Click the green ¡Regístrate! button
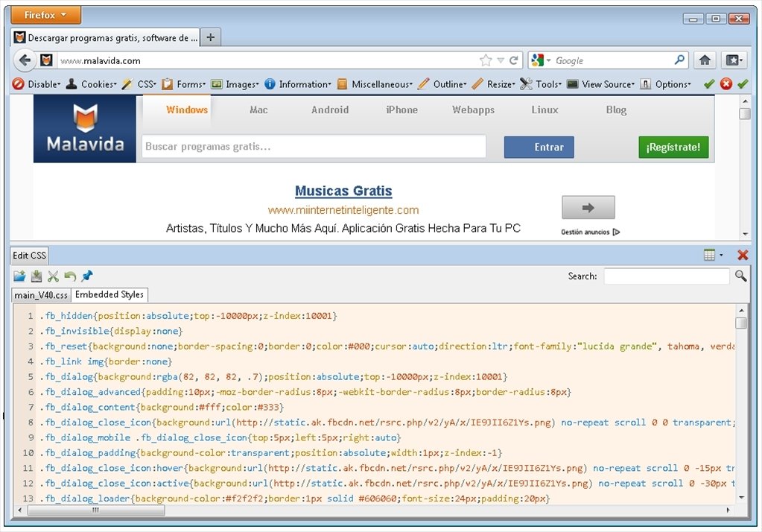 673,147
